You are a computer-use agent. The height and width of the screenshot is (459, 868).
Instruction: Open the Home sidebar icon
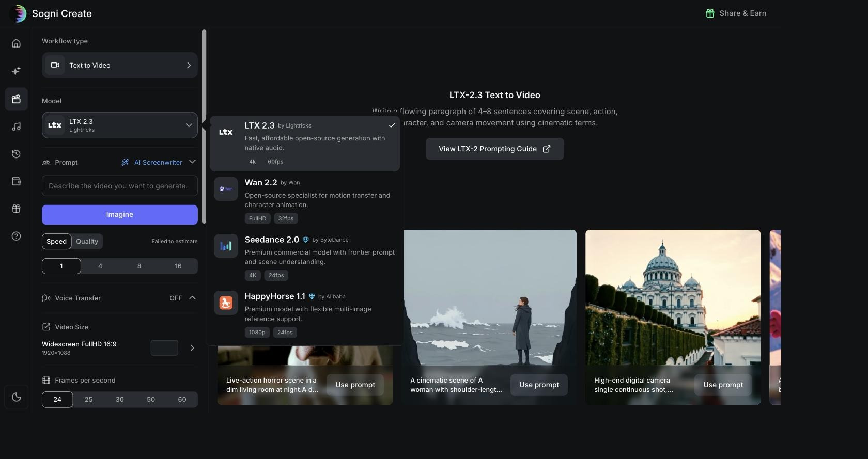click(x=17, y=43)
